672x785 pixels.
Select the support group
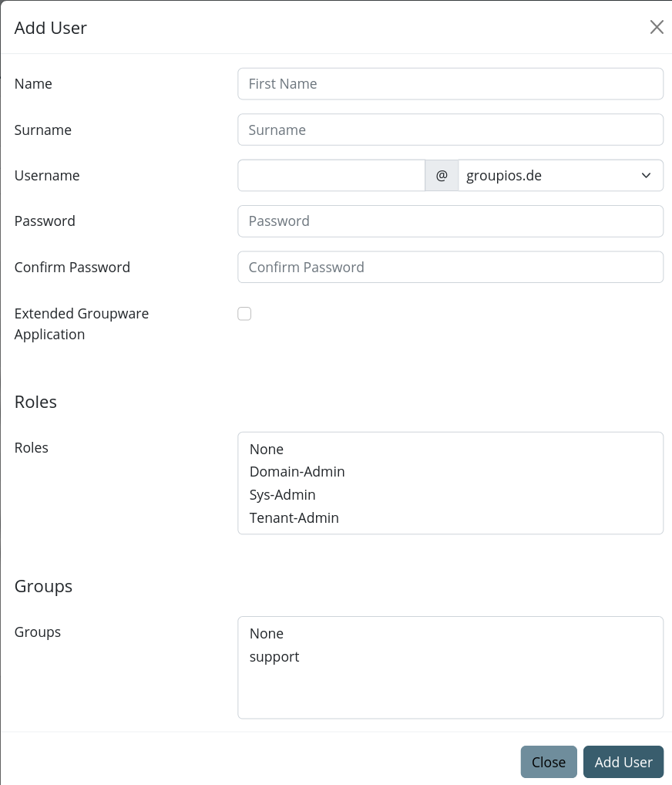(x=274, y=656)
